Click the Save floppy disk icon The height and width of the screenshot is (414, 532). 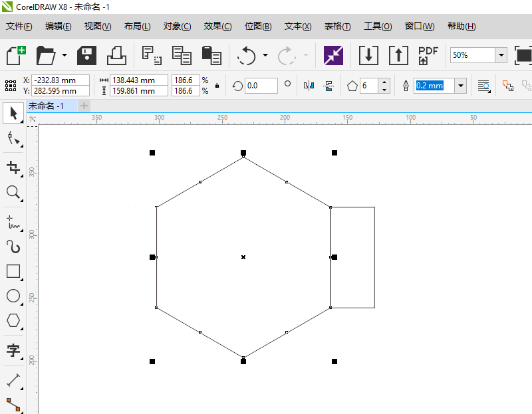87,55
